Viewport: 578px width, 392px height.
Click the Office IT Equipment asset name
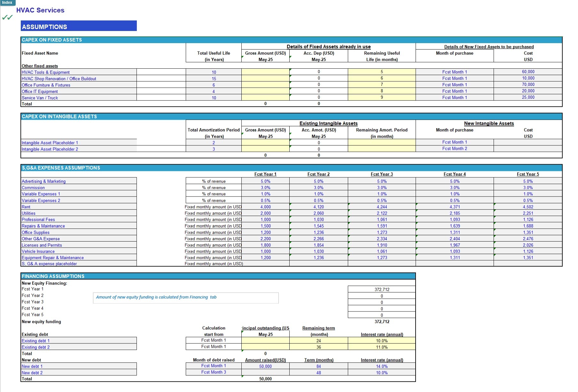(40, 91)
